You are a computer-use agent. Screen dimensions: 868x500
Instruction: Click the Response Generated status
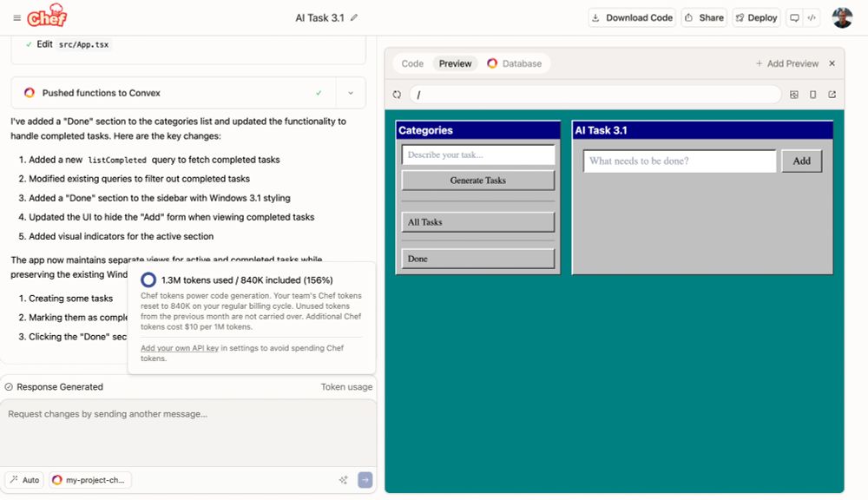tap(54, 387)
